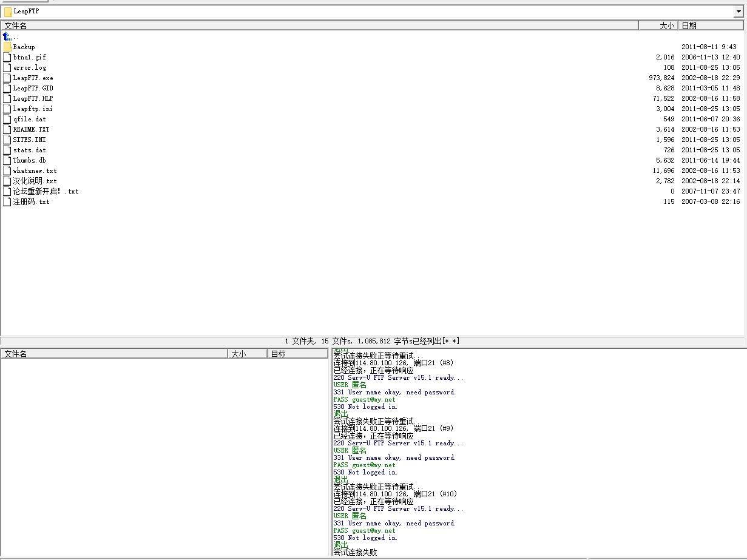Select the leapftp.ini file icon

pyautogui.click(x=7, y=109)
